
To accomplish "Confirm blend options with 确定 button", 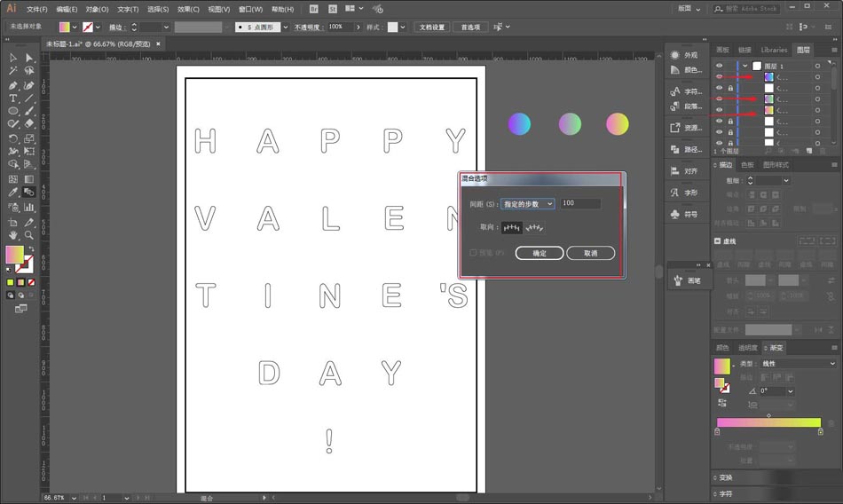I will [x=540, y=253].
